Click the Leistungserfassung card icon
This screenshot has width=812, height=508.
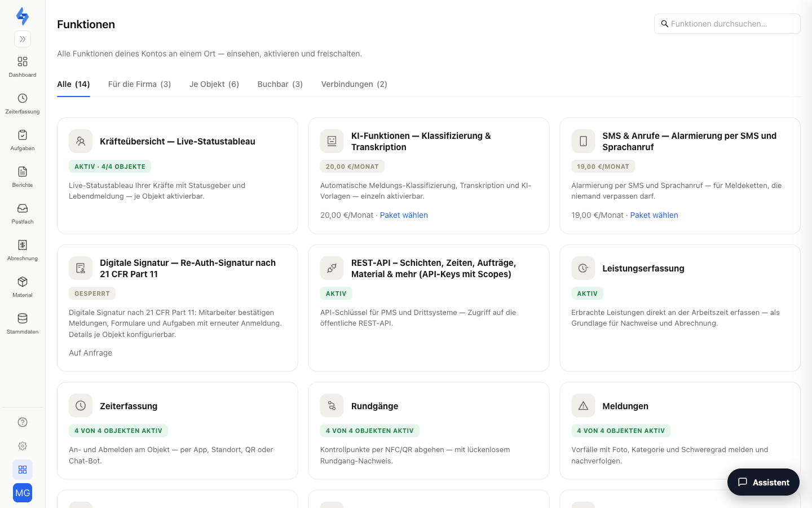point(583,268)
